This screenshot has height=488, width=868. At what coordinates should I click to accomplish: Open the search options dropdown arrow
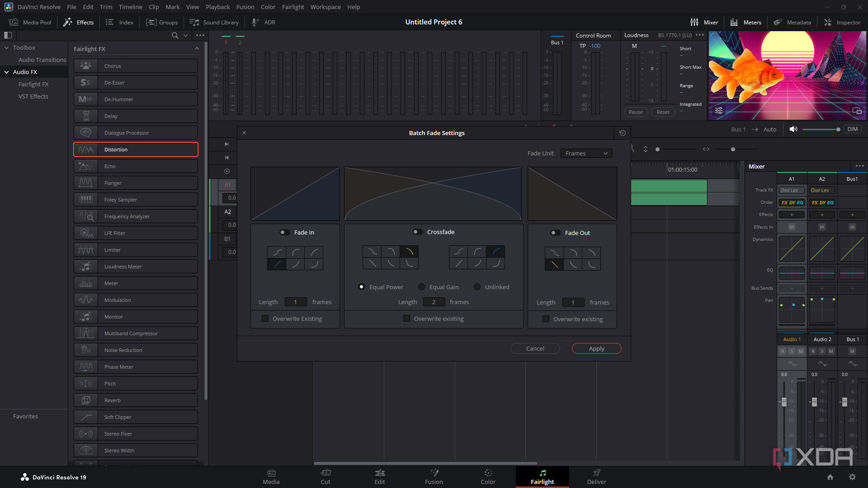pyautogui.click(x=185, y=35)
